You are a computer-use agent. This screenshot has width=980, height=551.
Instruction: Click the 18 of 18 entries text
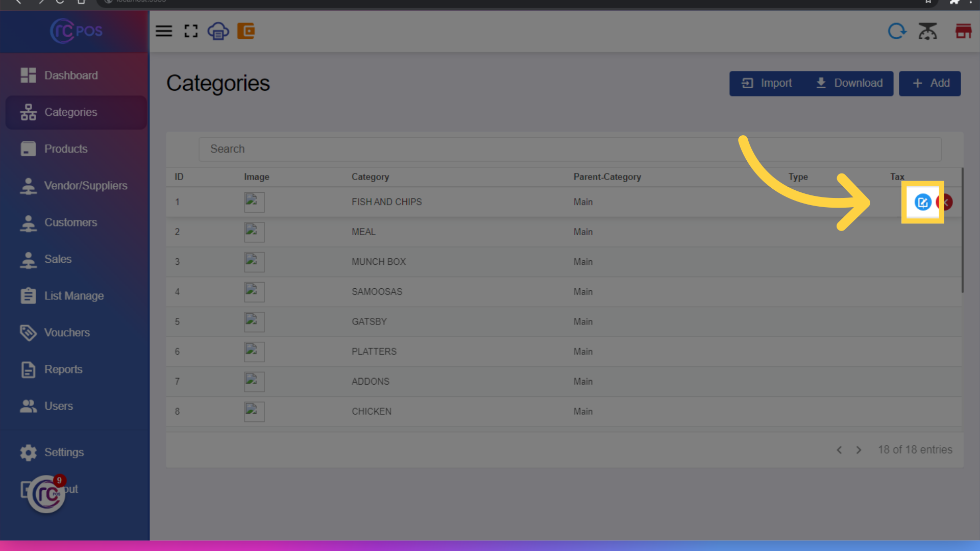[x=915, y=450]
